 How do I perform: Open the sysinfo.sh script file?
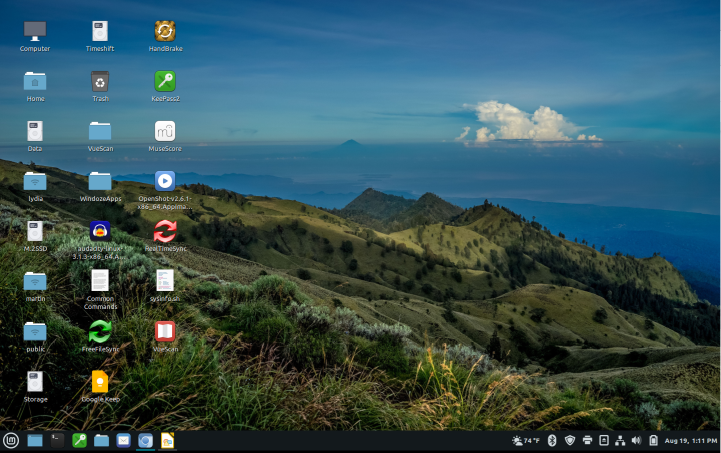point(165,281)
